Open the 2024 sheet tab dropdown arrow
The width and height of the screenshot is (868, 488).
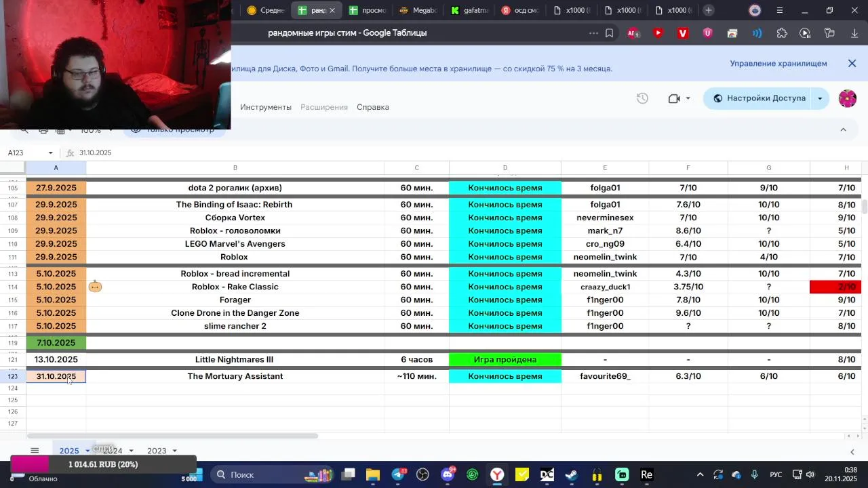131,451
